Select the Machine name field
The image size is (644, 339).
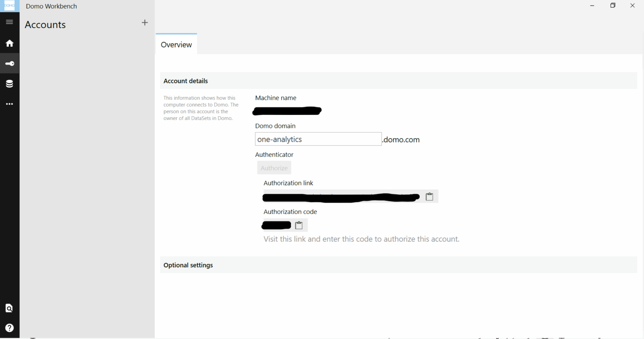point(287,110)
